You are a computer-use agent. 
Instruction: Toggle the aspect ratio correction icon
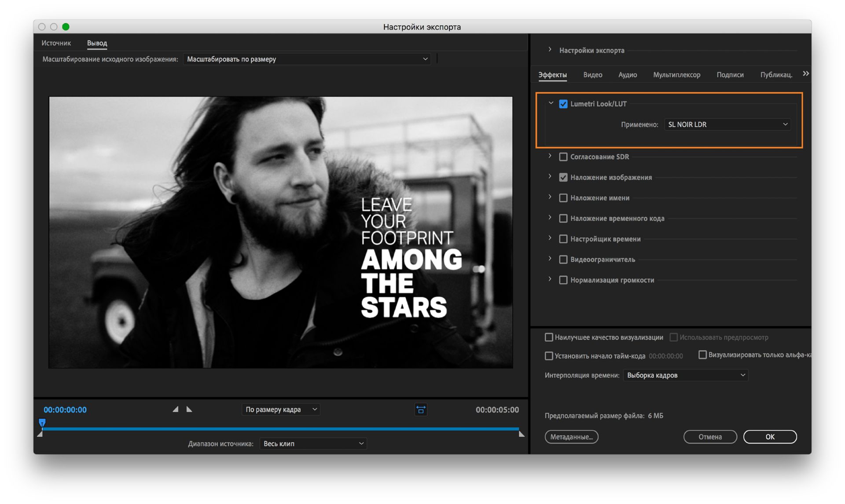[421, 410]
